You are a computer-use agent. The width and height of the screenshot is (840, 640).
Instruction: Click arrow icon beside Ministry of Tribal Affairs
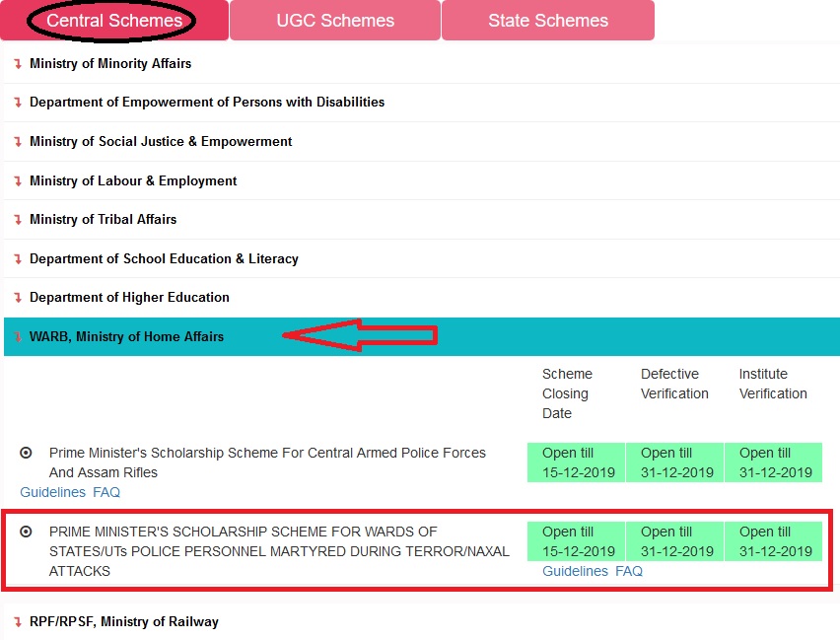tap(17, 220)
